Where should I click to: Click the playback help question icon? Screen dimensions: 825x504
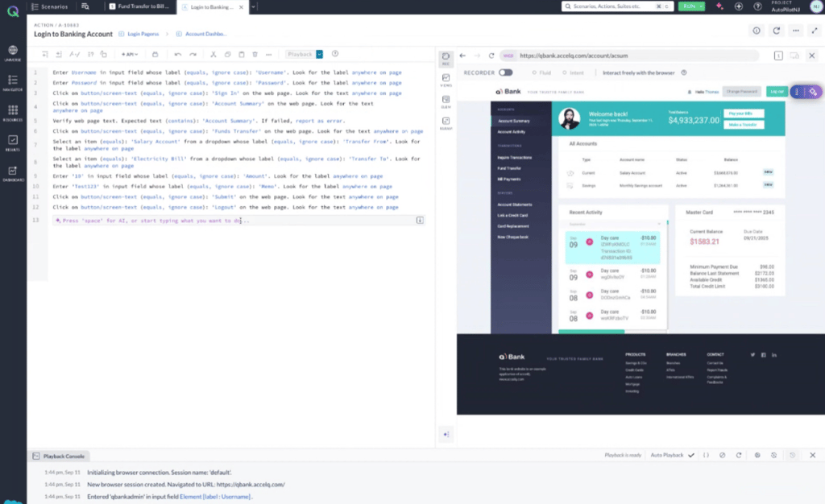coord(335,54)
